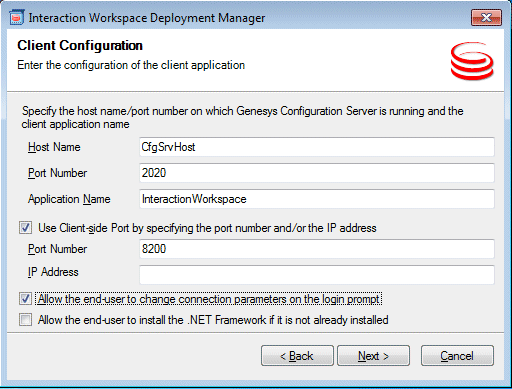Focus the Application Name field with InteractionWorkspace
Screen dimensions: 512x389
coord(317,199)
